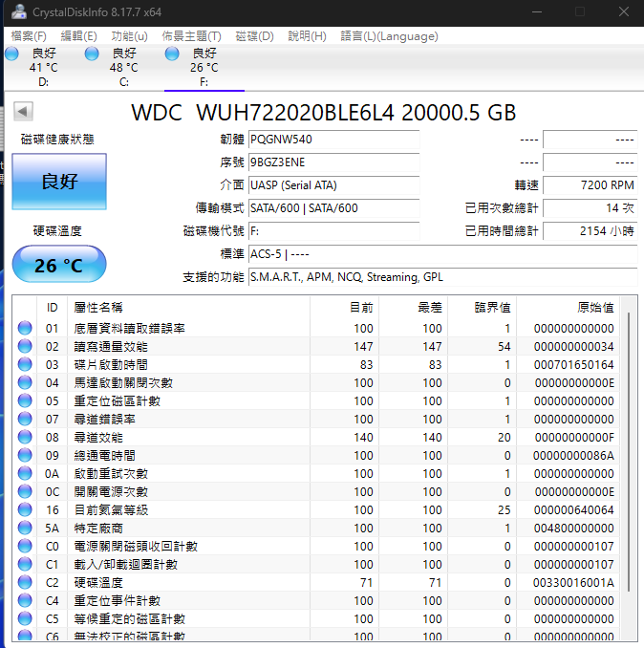Click the 26 °C temperature button
Screen dimensions: 644x648
59,265
